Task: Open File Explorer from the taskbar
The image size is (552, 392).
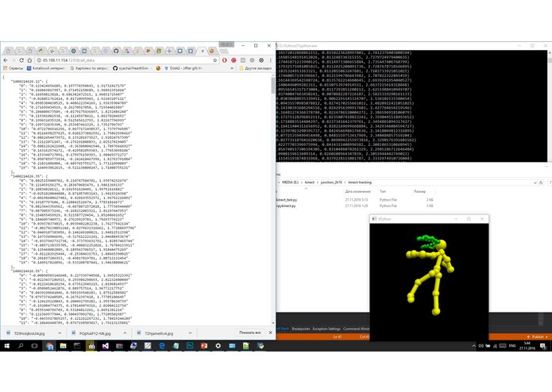Action: coord(63,346)
